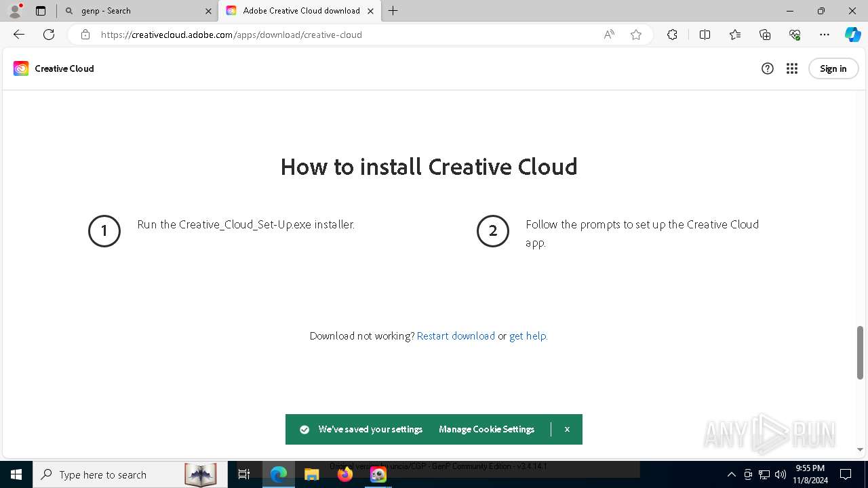
Task: Open the network tray icon
Action: [x=764, y=474]
